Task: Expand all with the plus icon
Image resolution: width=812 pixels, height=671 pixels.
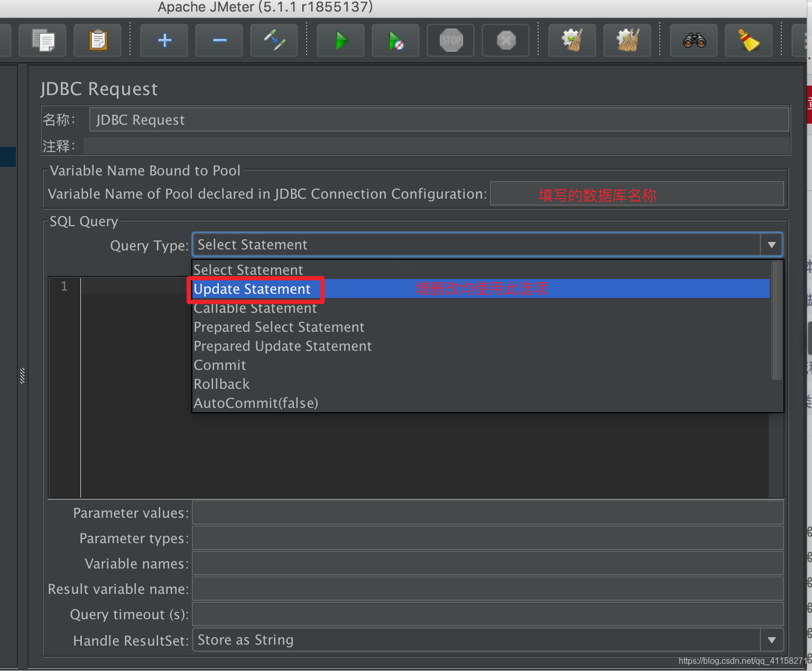Action: click(164, 40)
